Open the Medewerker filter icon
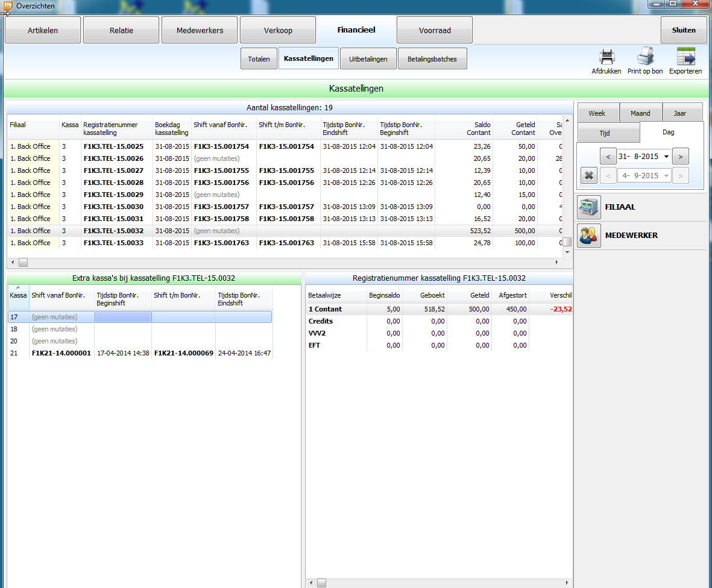The height and width of the screenshot is (588, 712). [x=589, y=236]
